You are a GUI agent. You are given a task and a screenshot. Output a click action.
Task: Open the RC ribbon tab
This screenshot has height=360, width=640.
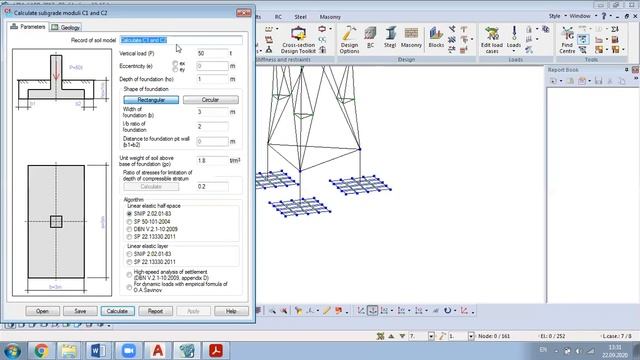tap(278, 17)
